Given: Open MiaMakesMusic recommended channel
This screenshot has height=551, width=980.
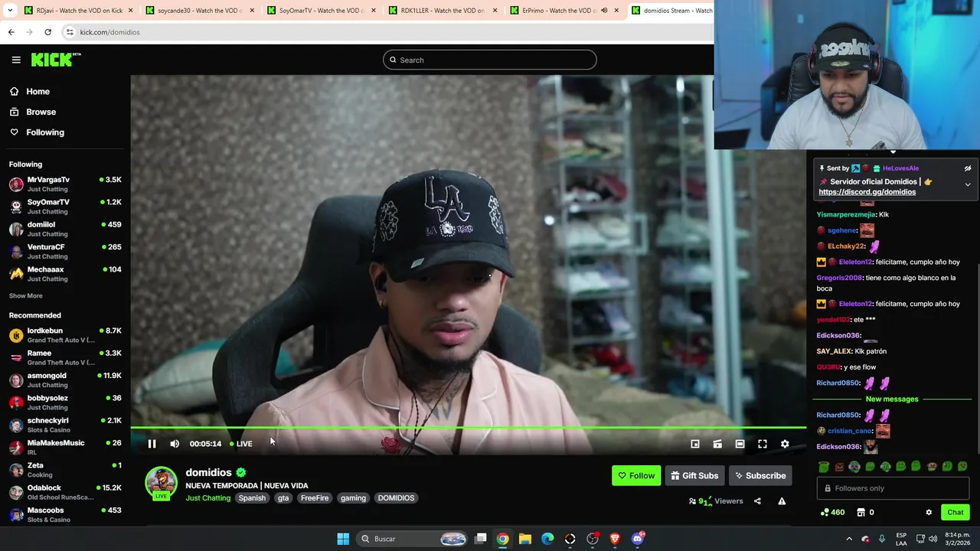Looking at the screenshot, I should 65,448.
